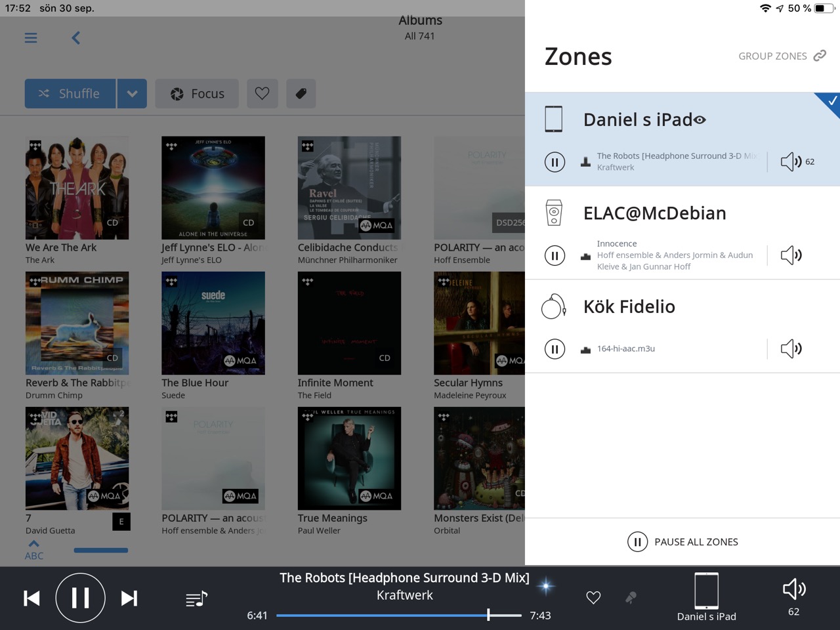Open the ELAC@McDebian zone speaker volume

pos(791,255)
